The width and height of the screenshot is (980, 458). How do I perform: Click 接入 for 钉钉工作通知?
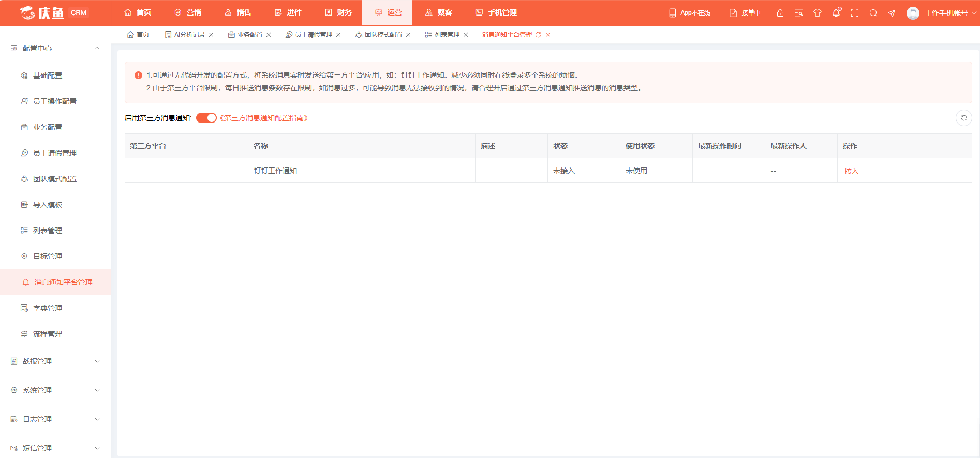851,171
